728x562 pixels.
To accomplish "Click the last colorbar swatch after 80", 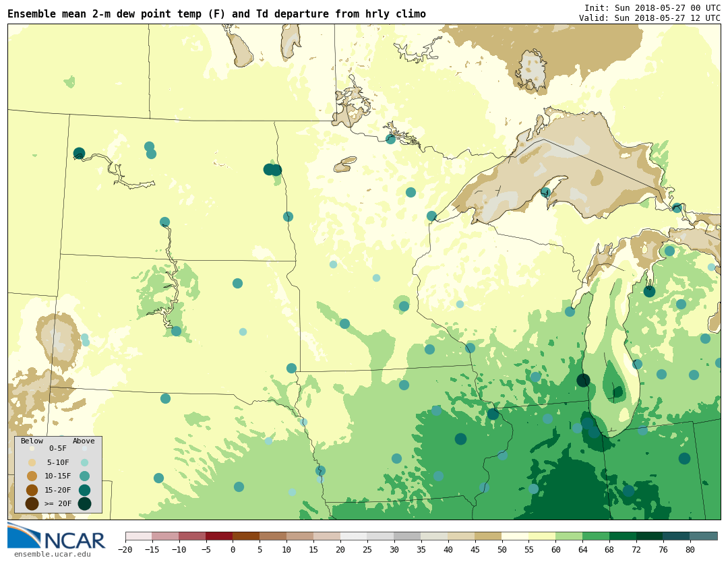I will [x=704, y=536].
